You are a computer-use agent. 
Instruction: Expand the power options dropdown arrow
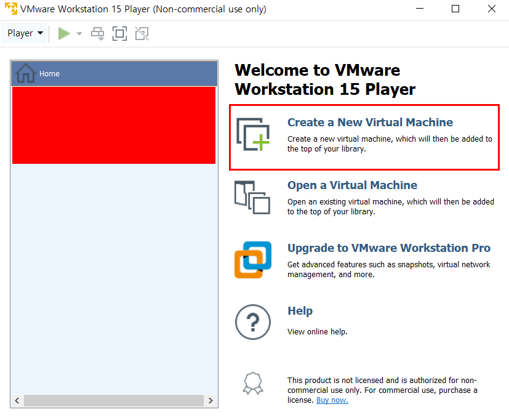(79, 33)
